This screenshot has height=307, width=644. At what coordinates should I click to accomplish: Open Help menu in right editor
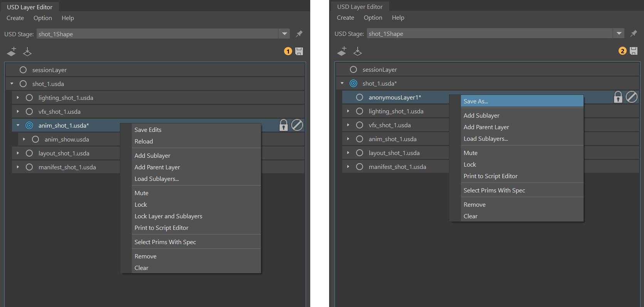398,18
